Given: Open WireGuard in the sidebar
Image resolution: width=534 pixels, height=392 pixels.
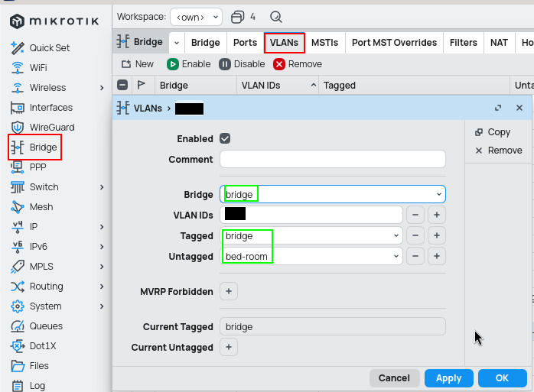Looking at the screenshot, I should [43, 128].
